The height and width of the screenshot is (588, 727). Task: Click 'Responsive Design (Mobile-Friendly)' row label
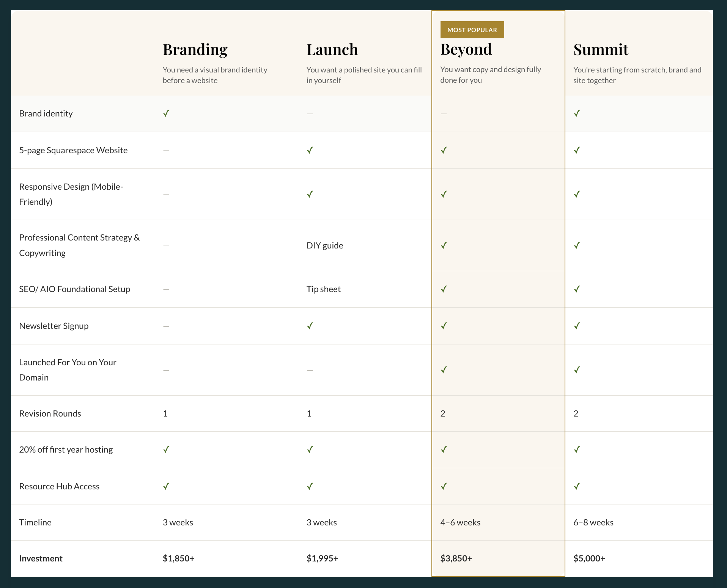click(71, 194)
